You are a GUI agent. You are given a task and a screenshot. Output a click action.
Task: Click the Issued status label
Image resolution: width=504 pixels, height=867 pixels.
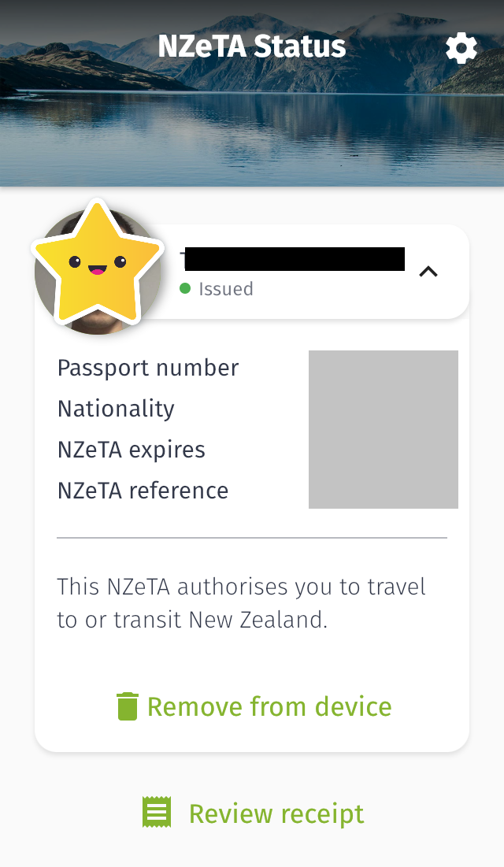click(226, 289)
